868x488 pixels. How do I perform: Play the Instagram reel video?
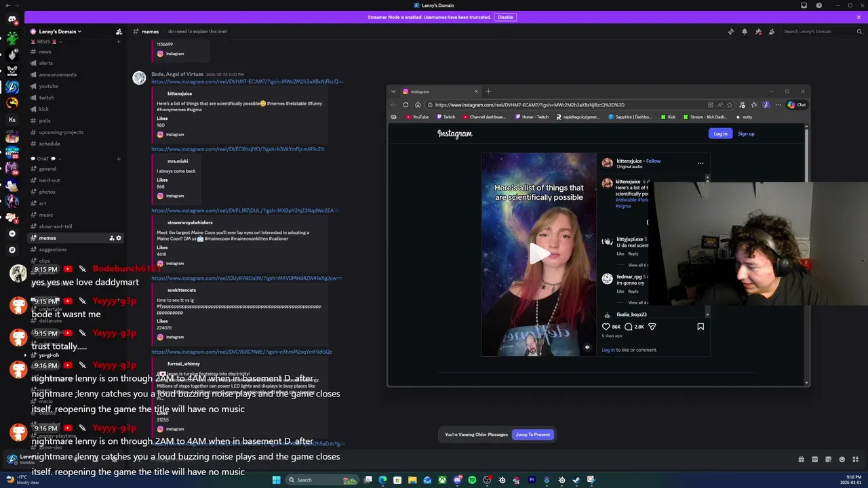(x=539, y=254)
